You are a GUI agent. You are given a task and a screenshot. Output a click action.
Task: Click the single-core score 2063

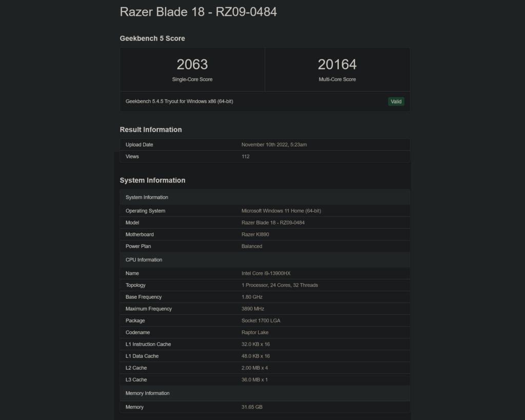(x=192, y=65)
